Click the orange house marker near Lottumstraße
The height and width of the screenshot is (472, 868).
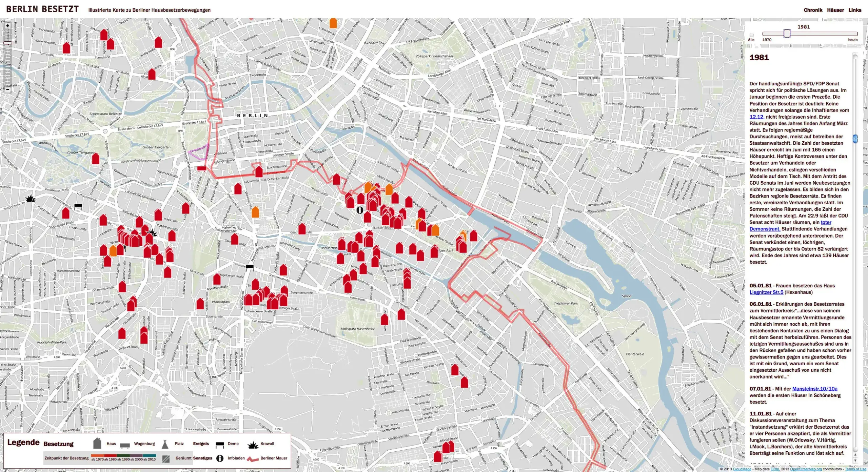[x=333, y=23]
